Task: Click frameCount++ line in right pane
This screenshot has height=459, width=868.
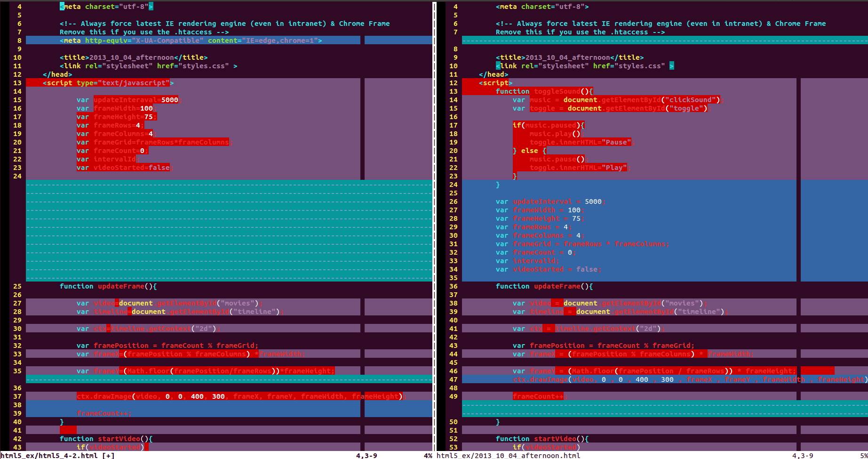Action: [x=540, y=396]
